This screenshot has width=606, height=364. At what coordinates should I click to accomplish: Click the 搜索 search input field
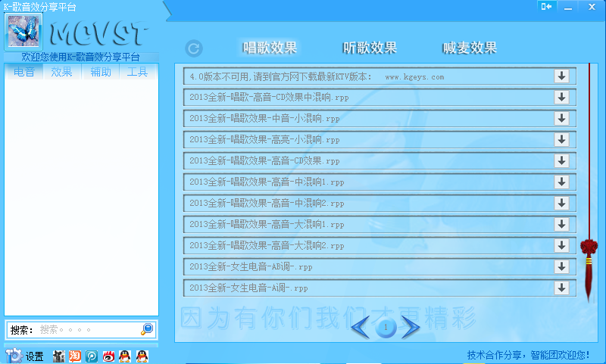point(87,330)
